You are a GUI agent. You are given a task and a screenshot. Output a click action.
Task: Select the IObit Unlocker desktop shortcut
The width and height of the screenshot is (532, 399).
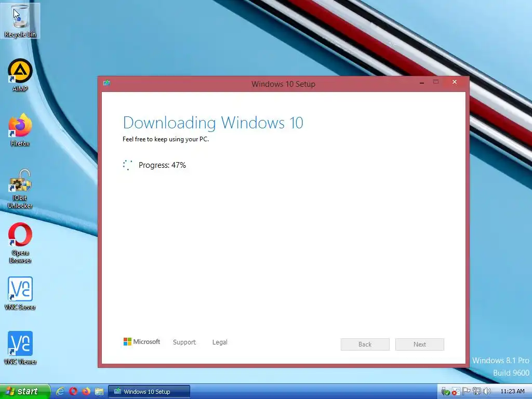[20, 189]
